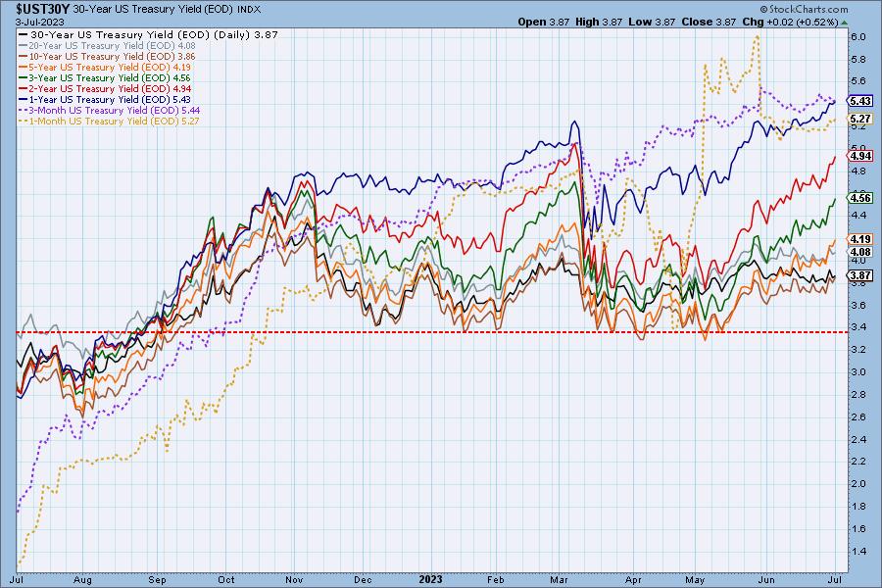Select the 30-Year US Treasury Yield legend entry
The height and width of the screenshot is (588, 882).
click(x=149, y=34)
